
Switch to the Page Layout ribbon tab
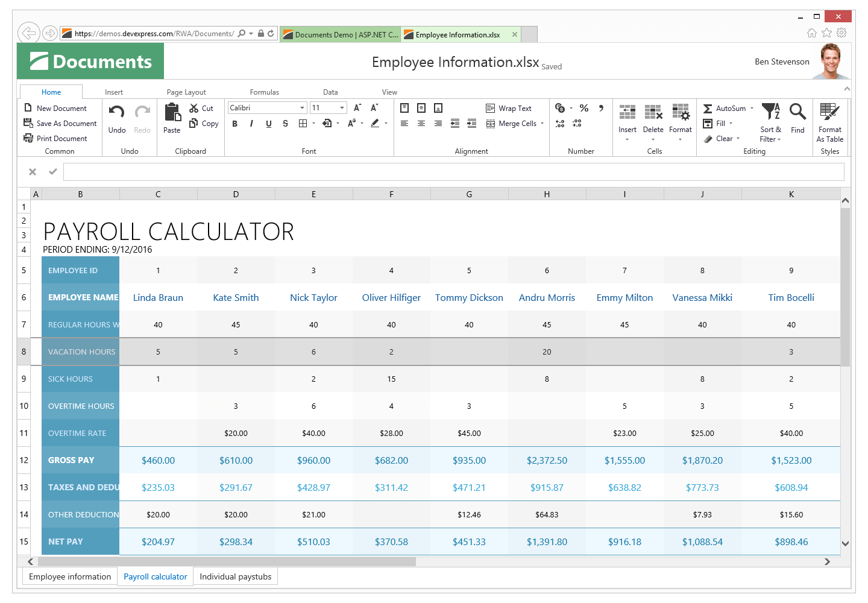[x=186, y=92]
